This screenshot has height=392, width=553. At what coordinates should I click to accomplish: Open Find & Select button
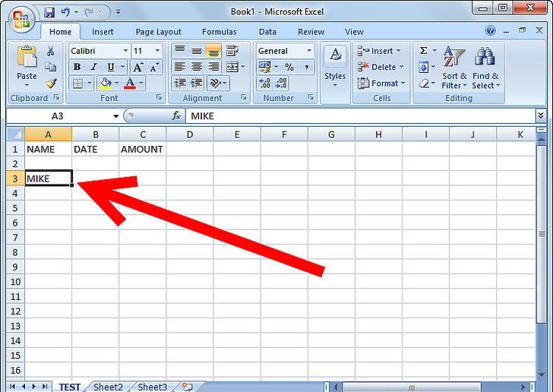pyautogui.click(x=486, y=68)
